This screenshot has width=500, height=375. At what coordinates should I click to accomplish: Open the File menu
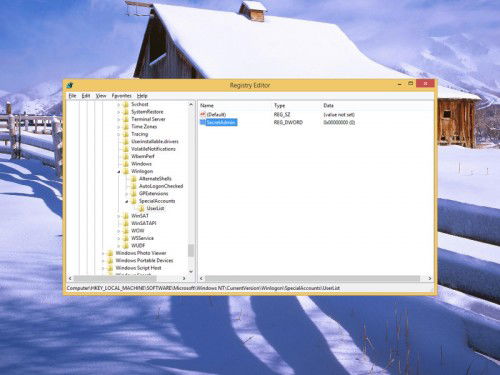[72, 96]
